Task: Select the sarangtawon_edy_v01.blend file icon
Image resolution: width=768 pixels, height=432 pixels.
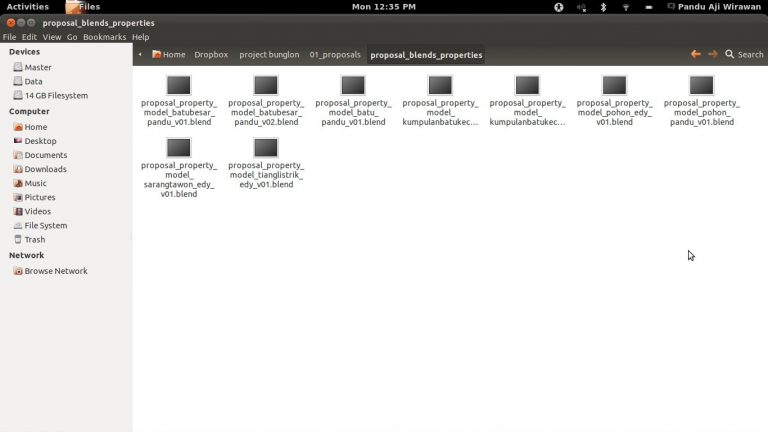Action: tap(179, 148)
